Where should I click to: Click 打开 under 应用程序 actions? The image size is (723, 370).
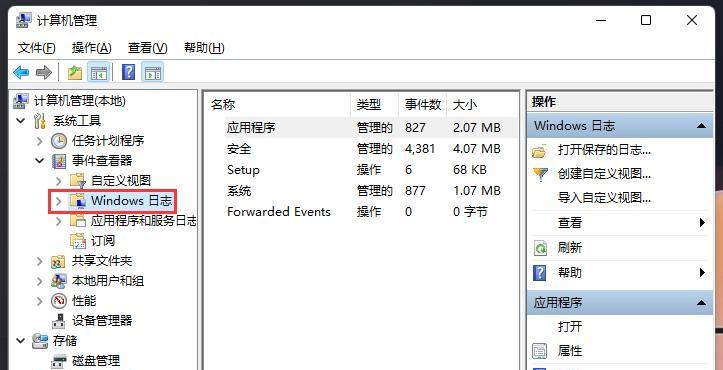pyautogui.click(x=569, y=327)
